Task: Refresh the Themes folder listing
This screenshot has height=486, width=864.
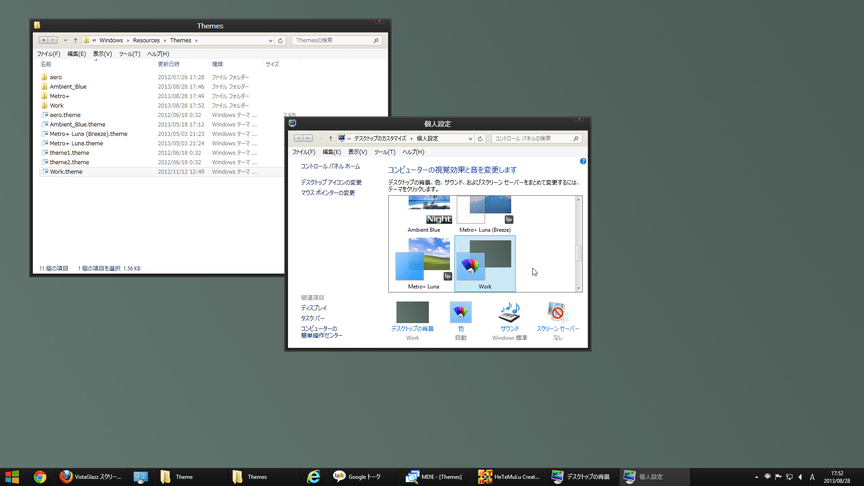Action: (280, 40)
